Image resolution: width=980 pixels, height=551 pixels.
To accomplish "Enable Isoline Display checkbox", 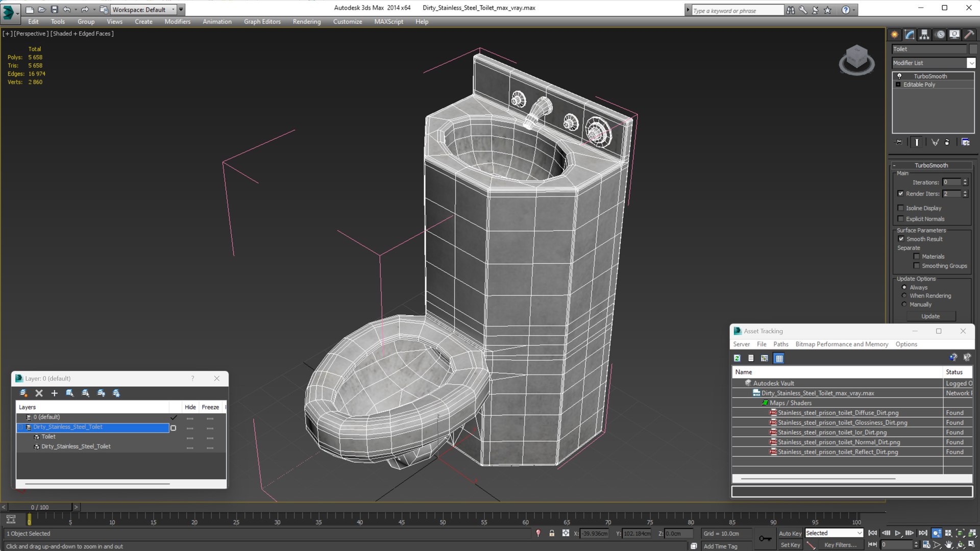I will 901,208.
